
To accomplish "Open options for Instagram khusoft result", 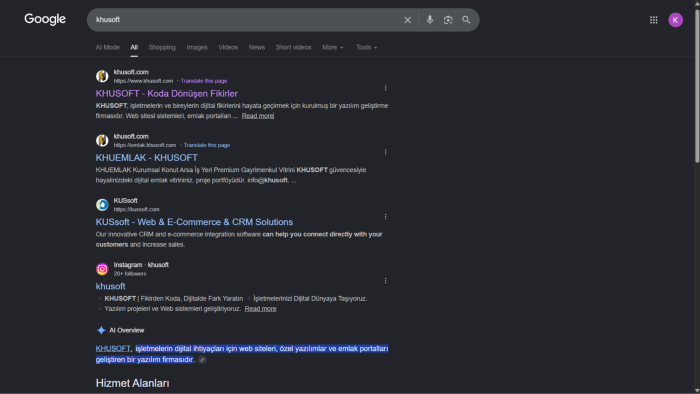I will coord(385,281).
